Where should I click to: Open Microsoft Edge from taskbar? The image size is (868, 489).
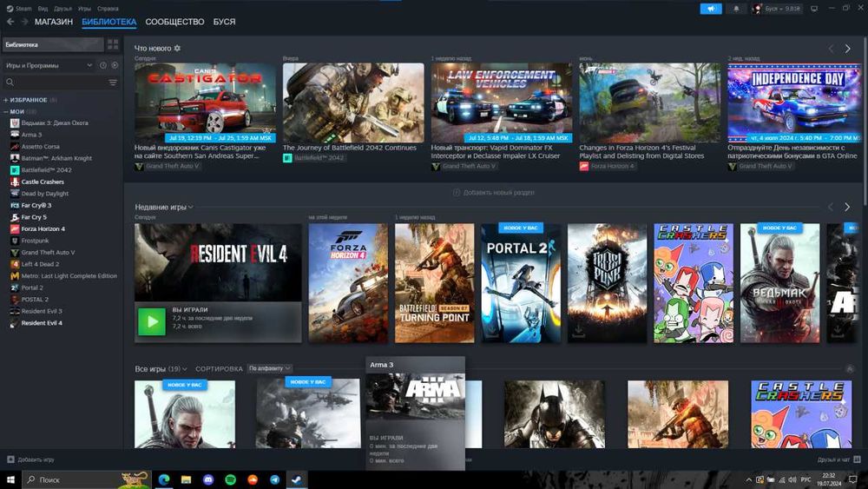pyautogui.click(x=164, y=479)
